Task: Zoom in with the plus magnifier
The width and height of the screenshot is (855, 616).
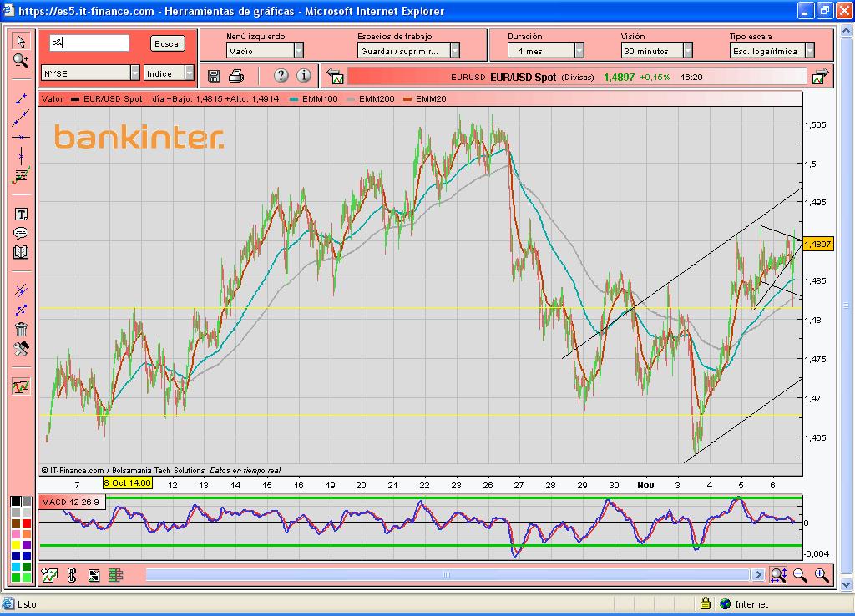Action: pyautogui.click(x=822, y=574)
